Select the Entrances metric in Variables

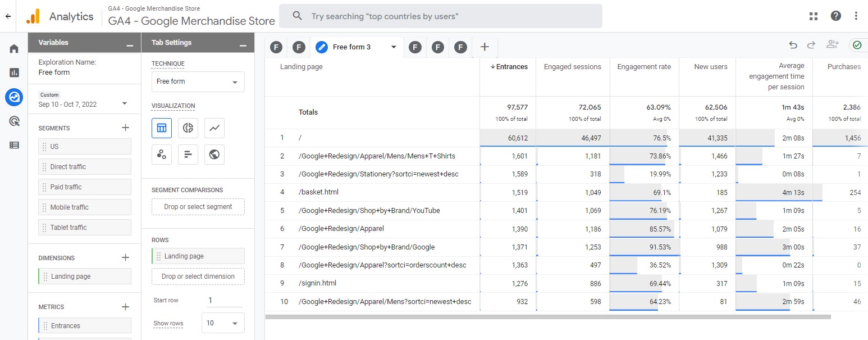(85, 325)
